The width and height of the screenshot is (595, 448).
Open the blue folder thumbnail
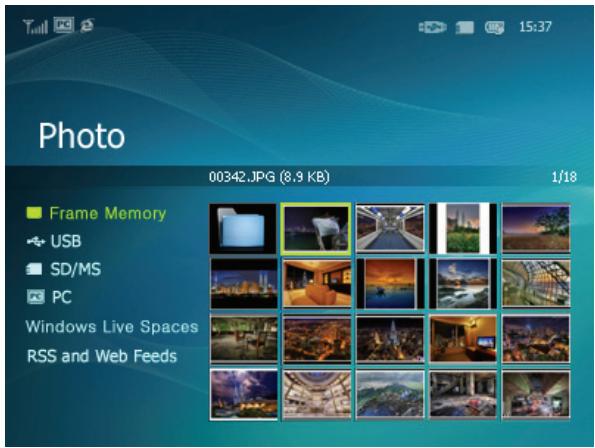coord(243,229)
